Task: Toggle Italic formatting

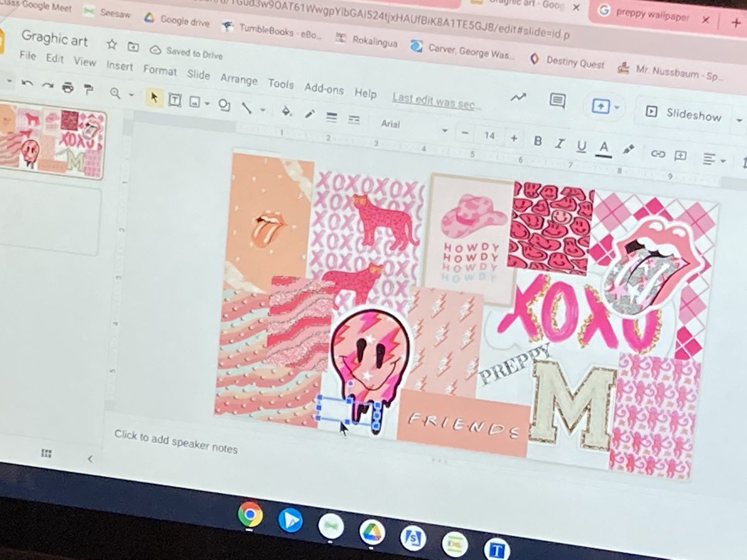Action: (x=559, y=144)
